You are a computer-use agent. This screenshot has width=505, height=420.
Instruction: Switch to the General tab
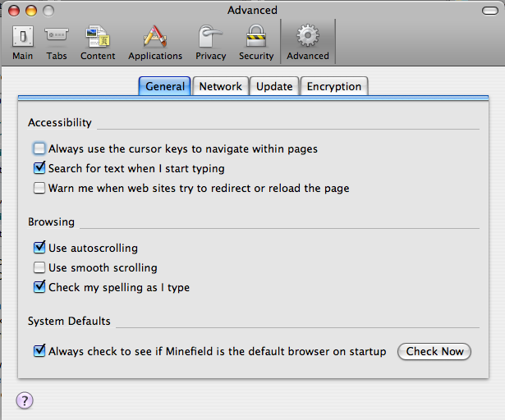point(164,86)
